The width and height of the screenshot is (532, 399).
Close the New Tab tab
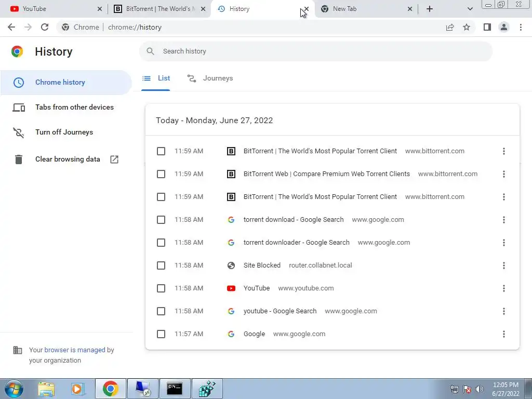coord(410,9)
